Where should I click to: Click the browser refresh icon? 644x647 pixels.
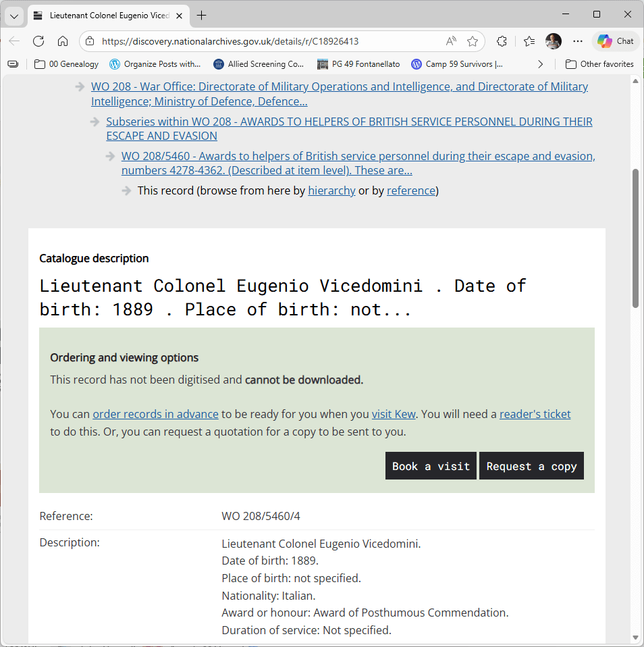tap(38, 41)
